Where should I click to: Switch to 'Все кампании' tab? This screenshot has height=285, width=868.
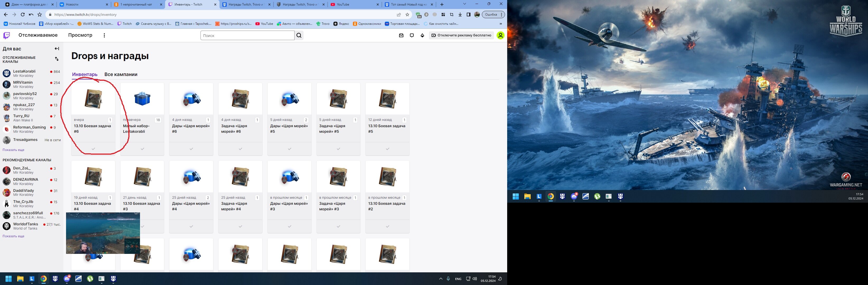click(x=121, y=74)
